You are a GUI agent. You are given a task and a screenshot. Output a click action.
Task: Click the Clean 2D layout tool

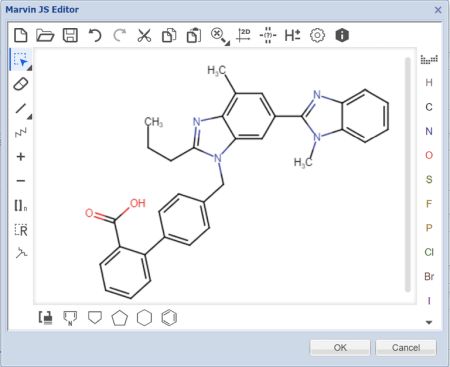[x=243, y=35]
